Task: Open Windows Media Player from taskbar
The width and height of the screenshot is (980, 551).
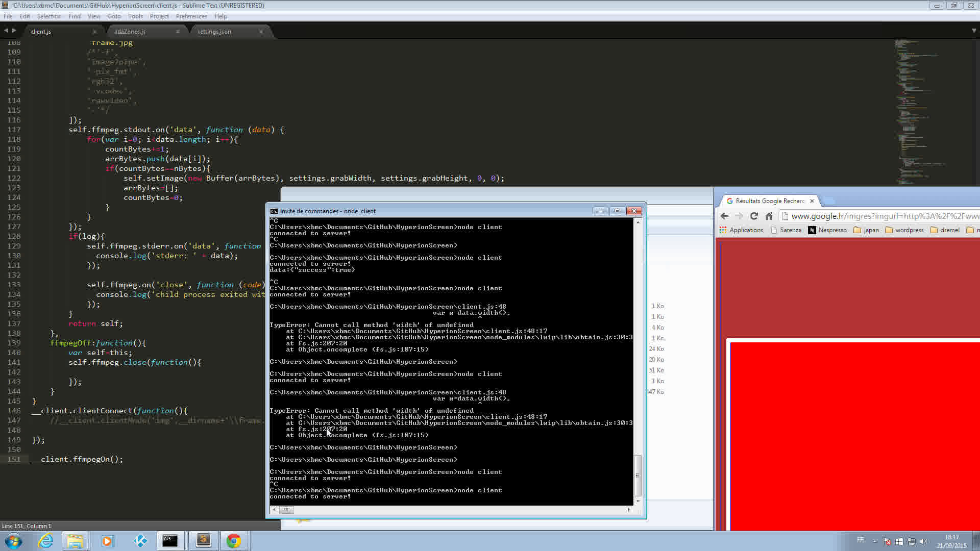Action: [x=107, y=541]
